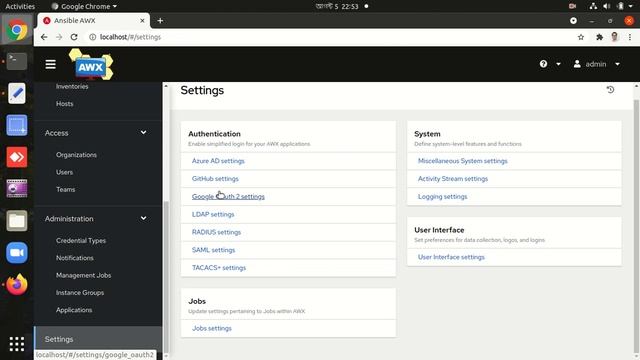The height and width of the screenshot is (360, 640).
Task: Click the AWX logo
Action: (x=91, y=64)
